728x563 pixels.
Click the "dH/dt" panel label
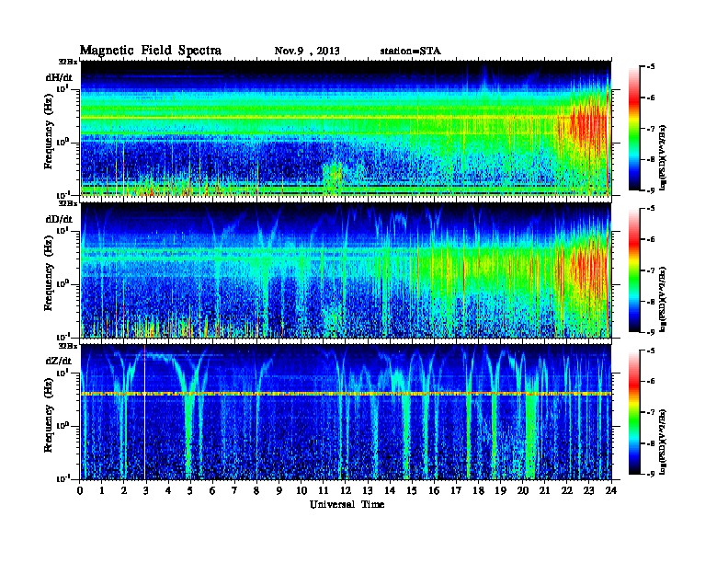point(59,77)
